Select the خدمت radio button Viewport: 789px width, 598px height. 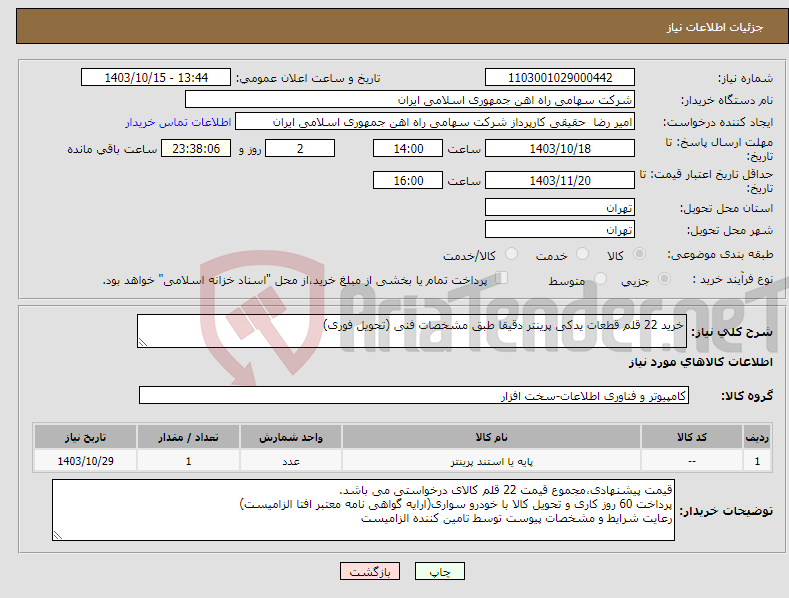(582, 254)
